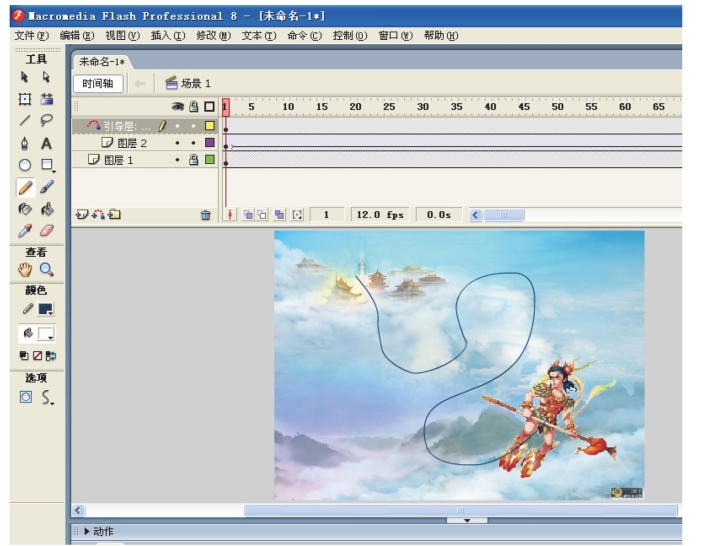The image size is (721, 546).
Task: Open the 帮助(H) menu
Action: click(x=441, y=35)
